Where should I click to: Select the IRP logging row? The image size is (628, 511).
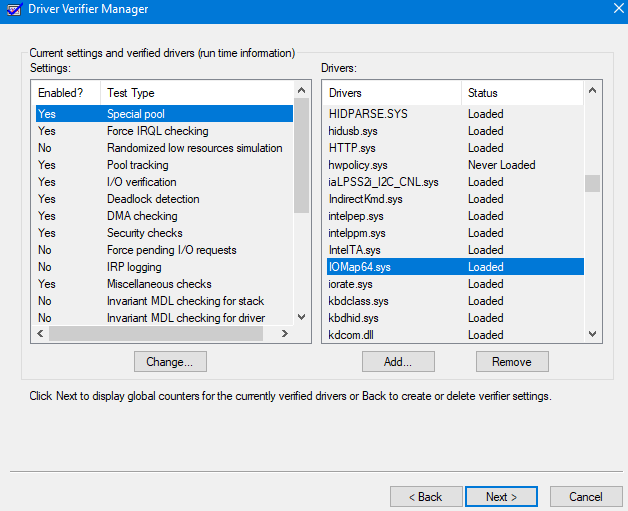coord(164,267)
